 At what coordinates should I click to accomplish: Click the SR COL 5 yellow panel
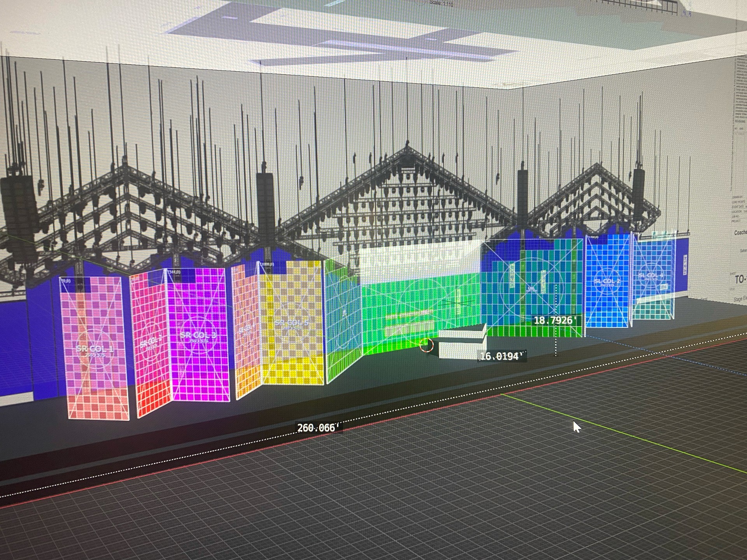click(x=292, y=323)
